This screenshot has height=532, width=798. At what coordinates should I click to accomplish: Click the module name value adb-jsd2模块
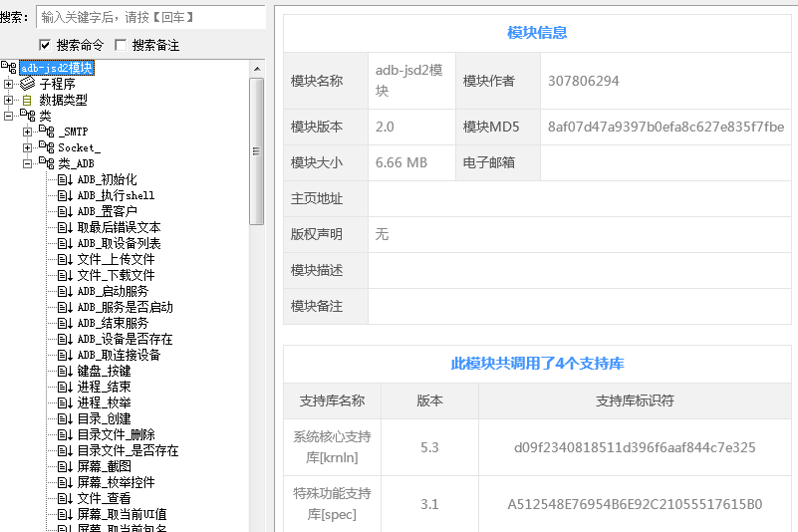point(409,81)
